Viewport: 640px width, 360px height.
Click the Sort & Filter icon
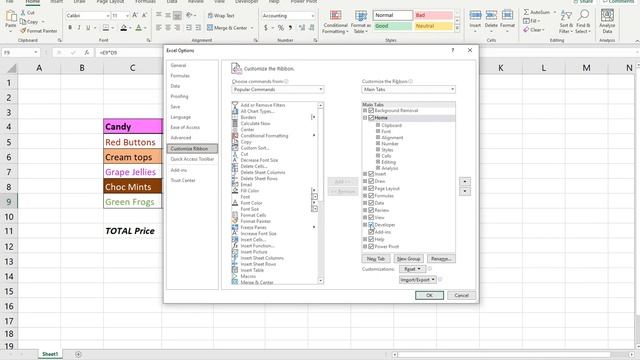pos(566,16)
